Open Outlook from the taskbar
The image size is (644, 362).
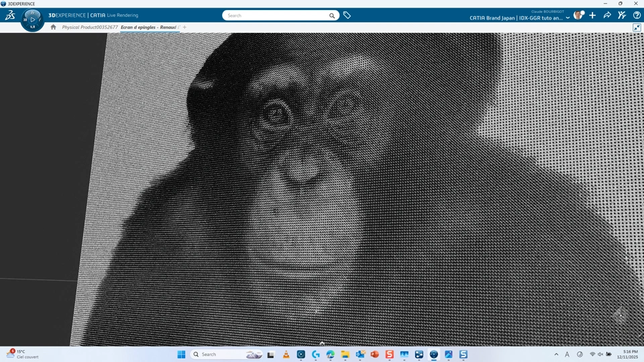(360, 354)
